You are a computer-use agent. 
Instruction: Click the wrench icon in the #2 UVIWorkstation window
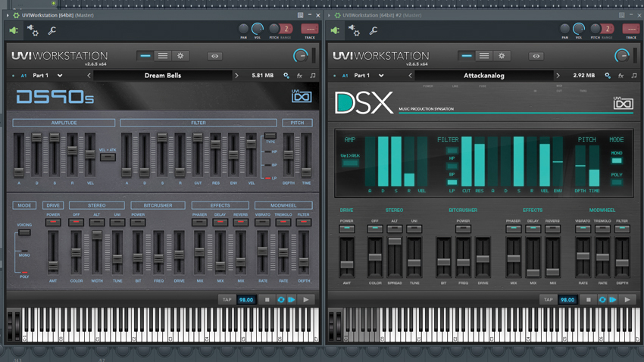tap(373, 30)
